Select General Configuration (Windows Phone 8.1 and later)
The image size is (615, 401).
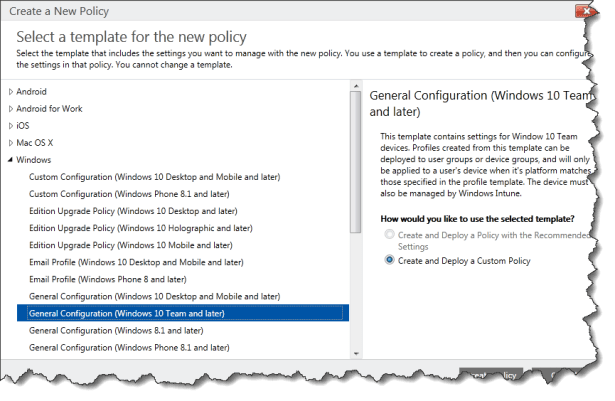point(129,348)
